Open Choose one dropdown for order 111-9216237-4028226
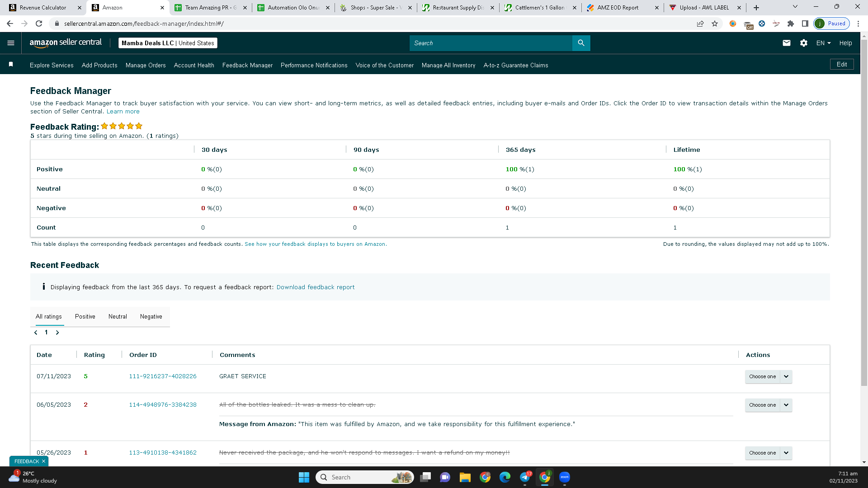 point(769,376)
